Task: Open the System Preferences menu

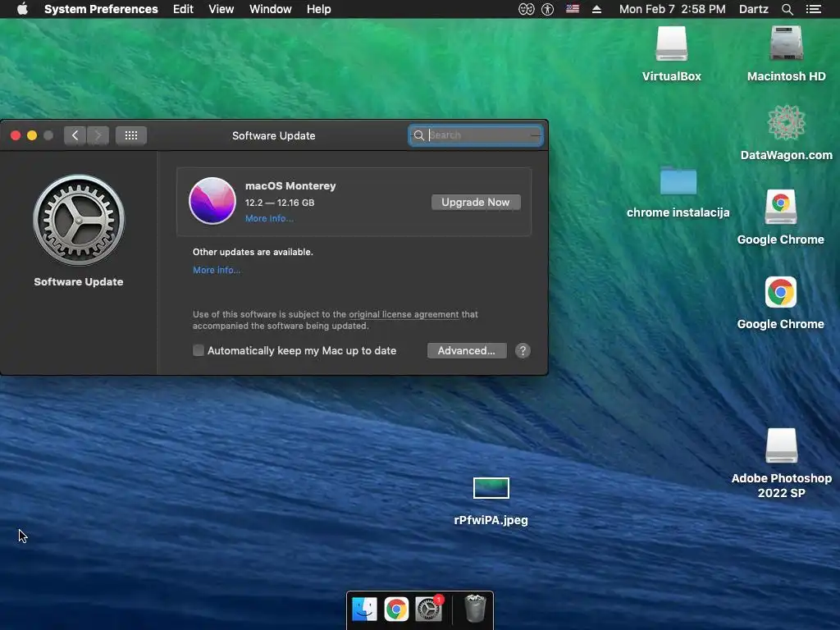Action: click(x=101, y=9)
